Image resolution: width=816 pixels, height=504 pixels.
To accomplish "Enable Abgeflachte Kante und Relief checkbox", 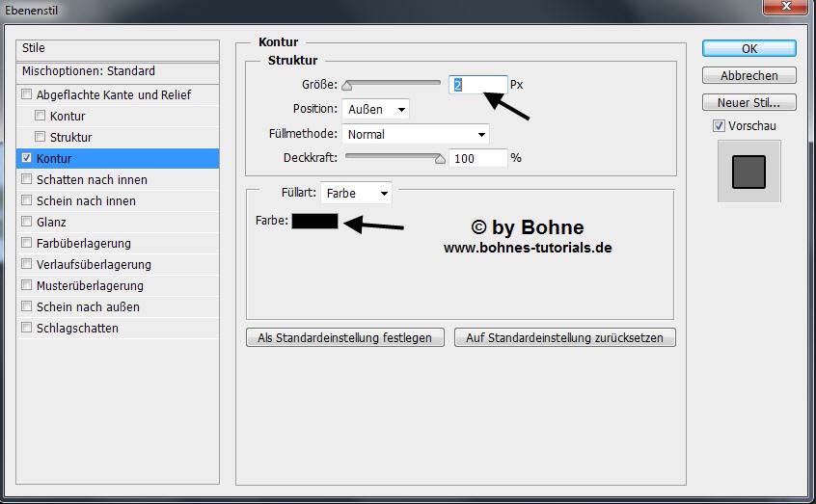I will click(26, 95).
